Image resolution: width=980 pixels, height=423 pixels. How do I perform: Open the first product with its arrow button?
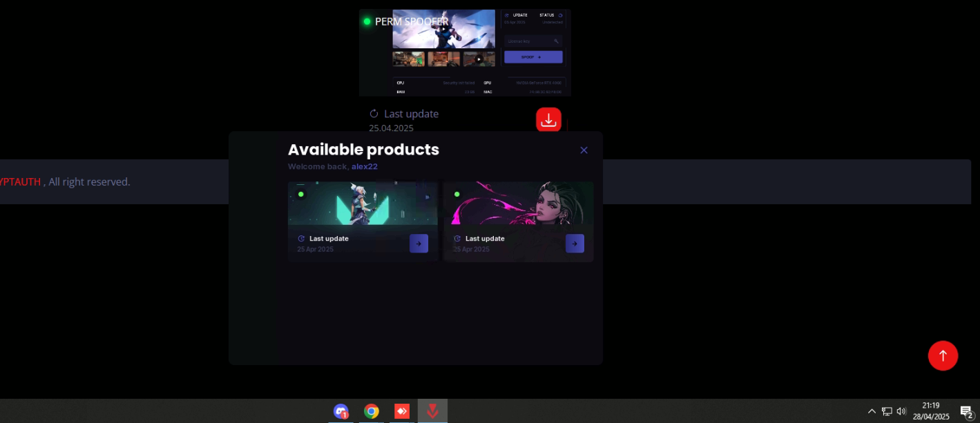(x=419, y=244)
